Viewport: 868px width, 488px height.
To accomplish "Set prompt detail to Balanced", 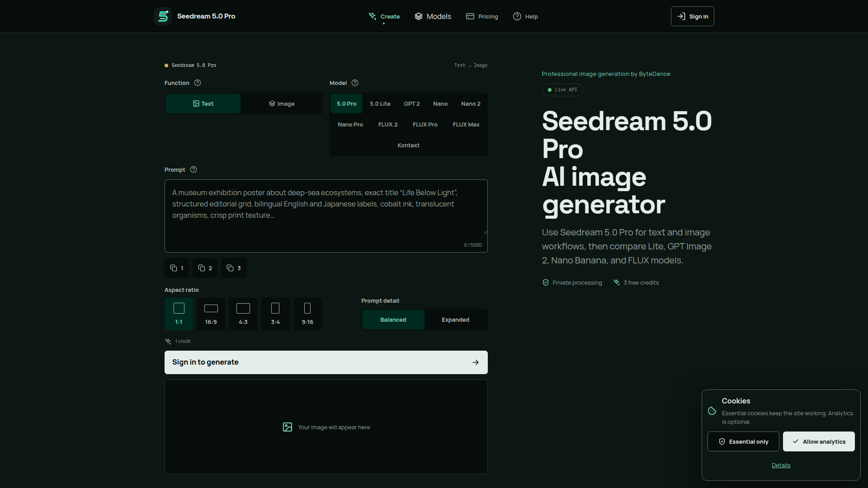I will [x=393, y=319].
